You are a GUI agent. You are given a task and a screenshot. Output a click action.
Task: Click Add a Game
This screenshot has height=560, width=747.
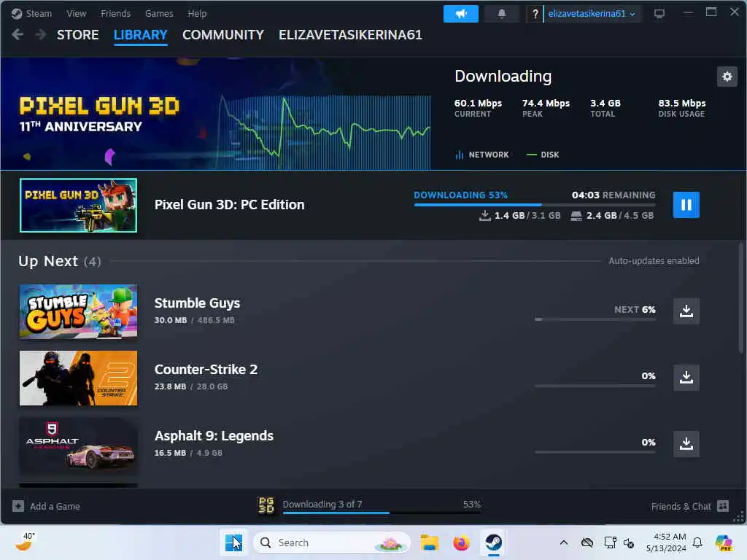coord(55,507)
